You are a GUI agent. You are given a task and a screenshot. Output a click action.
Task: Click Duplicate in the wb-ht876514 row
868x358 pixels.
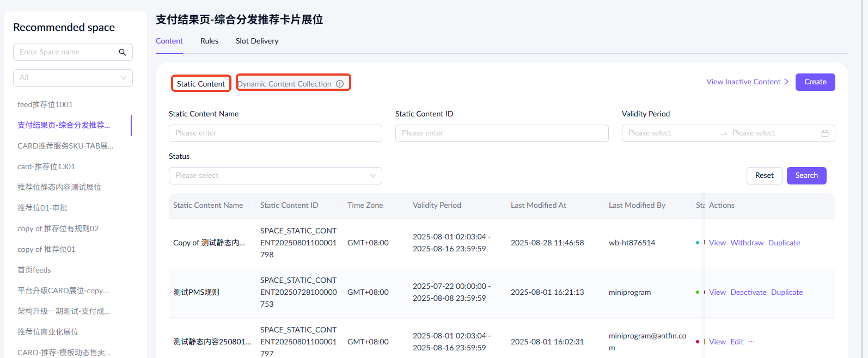(x=784, y=243)
